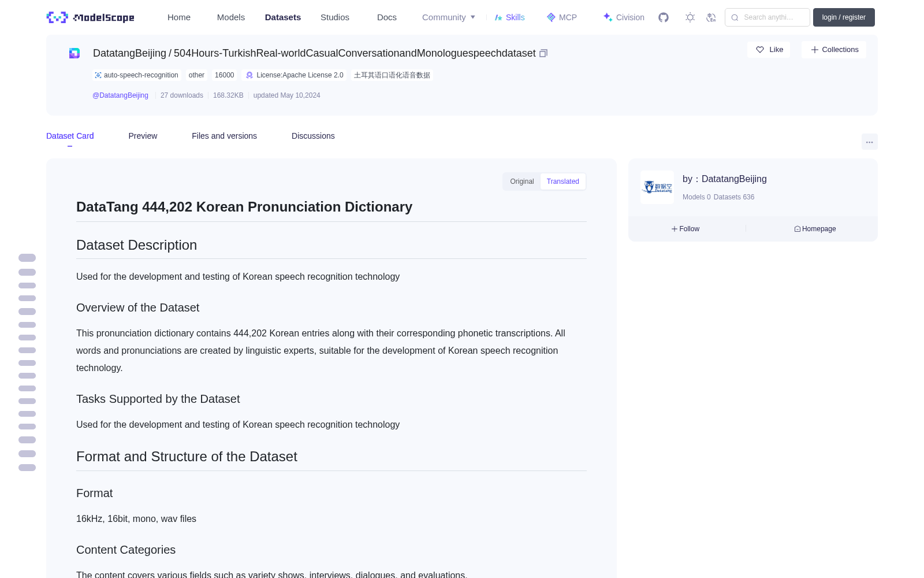Click the 土耳其语口语化语音数据 tag
Image resolution: width=924 pixels, height=578 pixels.
(392, 75)
